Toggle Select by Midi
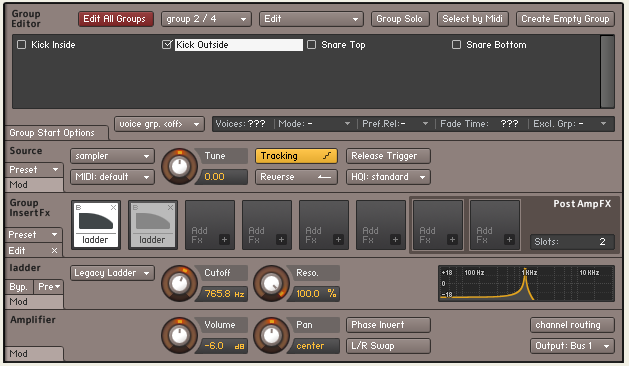Viewport: 629px width, 366px height. click(473, 19)
